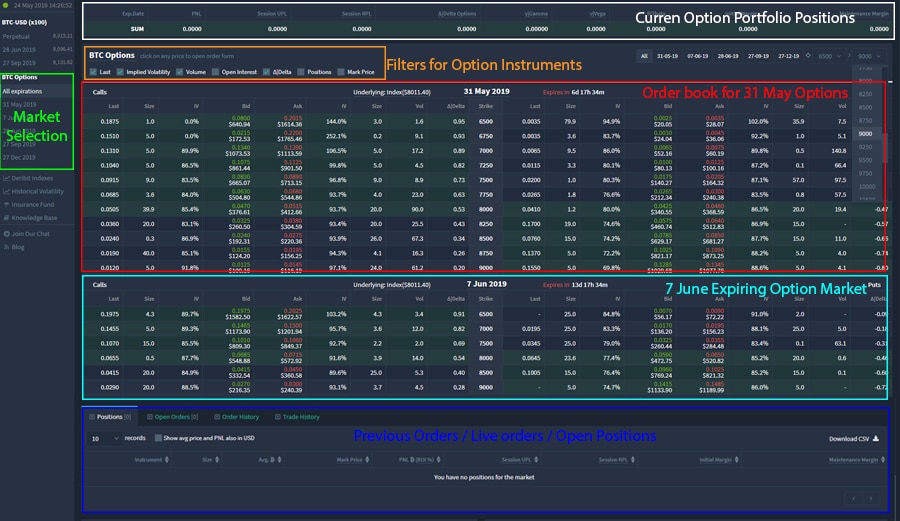The height and width of the screenshot is (521, 900).
Task: Switch to the Trade History tab
Action: (x=297, y=417)
